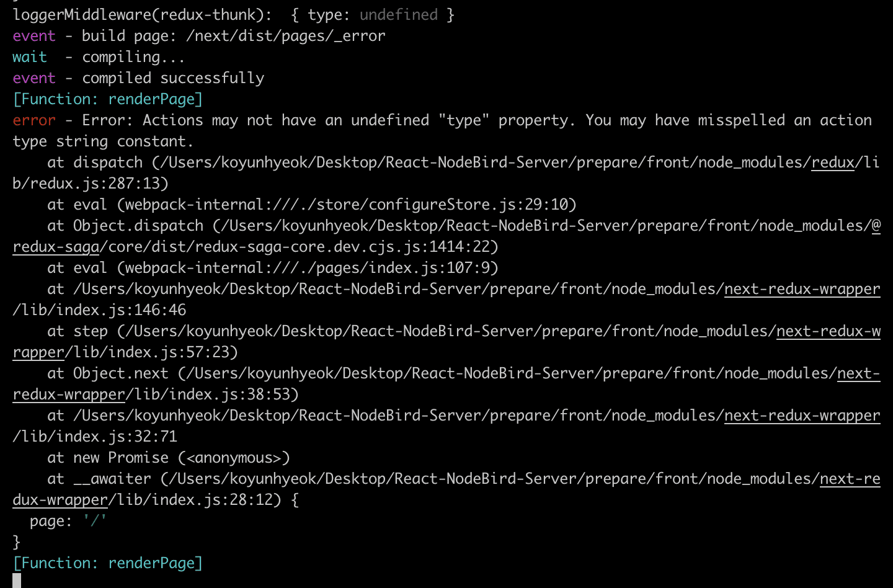The image size is (893, 588).
Task: Click underlined "redux-wrapper" before "/lib/index.js:38:53"
Action: pyautogui.click(x=69, y=394)
